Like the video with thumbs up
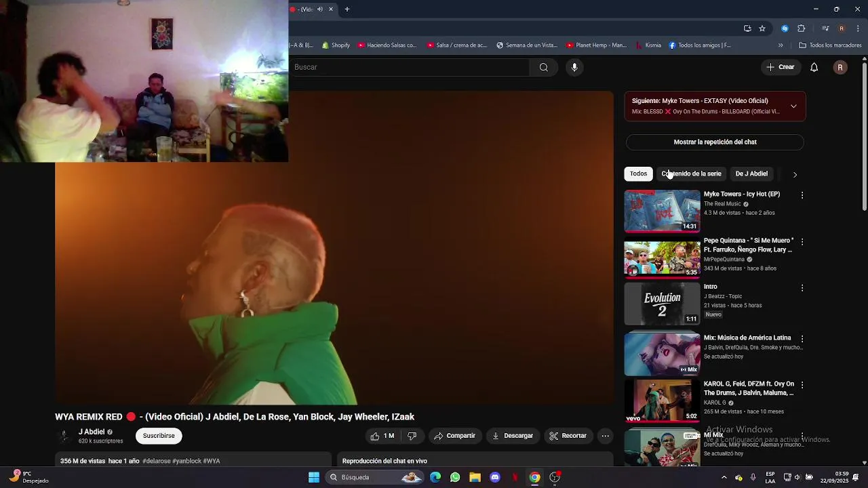This screenshot has width=868, height=488. click(382, 436)
